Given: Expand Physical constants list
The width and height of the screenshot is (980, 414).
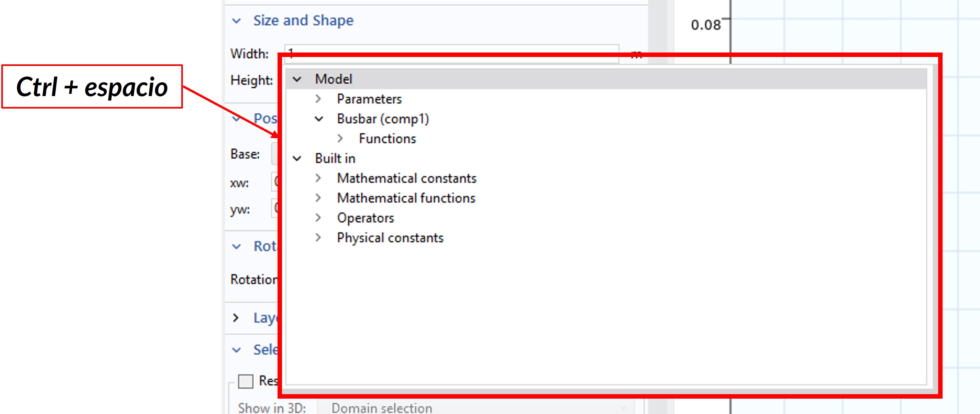Looking at the screenshot, I should [318, 238].
